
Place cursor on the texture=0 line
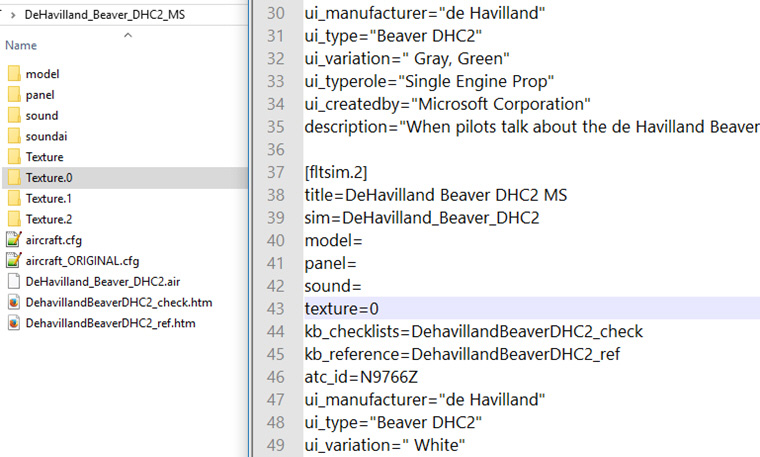(342, 308)
